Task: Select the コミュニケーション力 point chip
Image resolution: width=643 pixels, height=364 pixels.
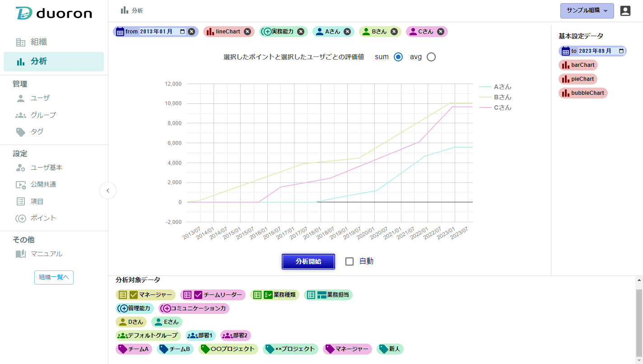Action: (194, 308)
